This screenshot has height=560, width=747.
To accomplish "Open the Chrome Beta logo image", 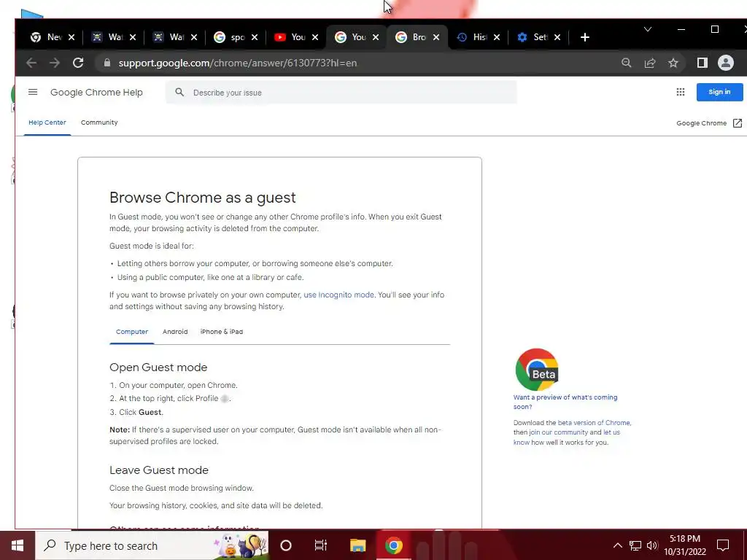I will (537, 370).
